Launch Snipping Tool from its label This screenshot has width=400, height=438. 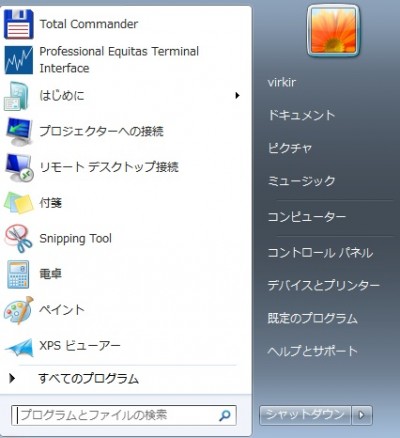(x=75, y=239)
